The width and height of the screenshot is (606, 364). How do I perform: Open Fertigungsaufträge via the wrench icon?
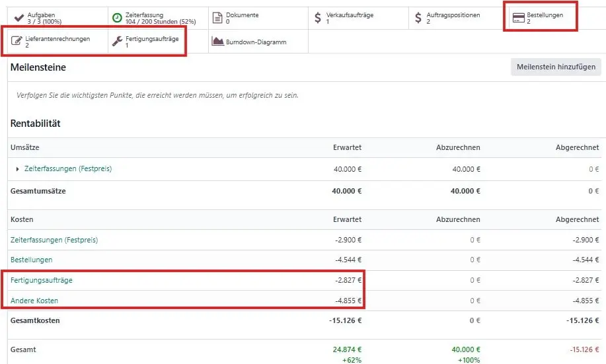(x=117, y=42)
